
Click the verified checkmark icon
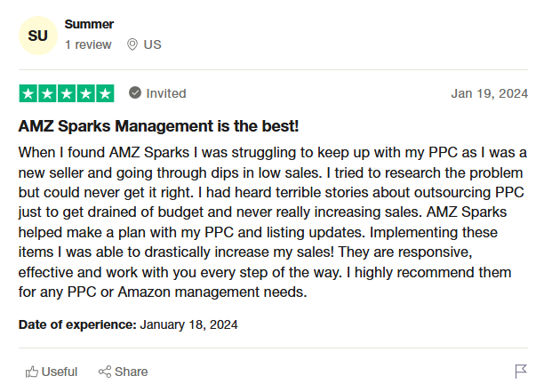[135, 93]
